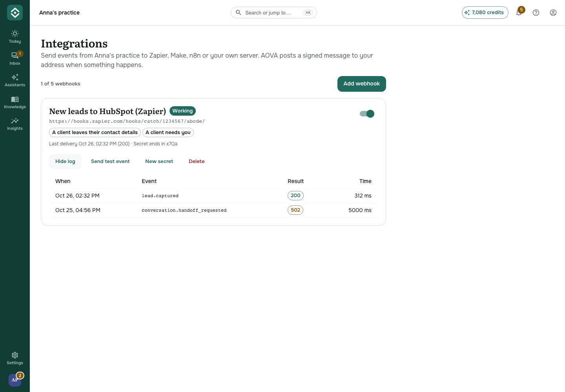Open the Knowledge sidebar section

pyautogui.click(x=15, y=102)
